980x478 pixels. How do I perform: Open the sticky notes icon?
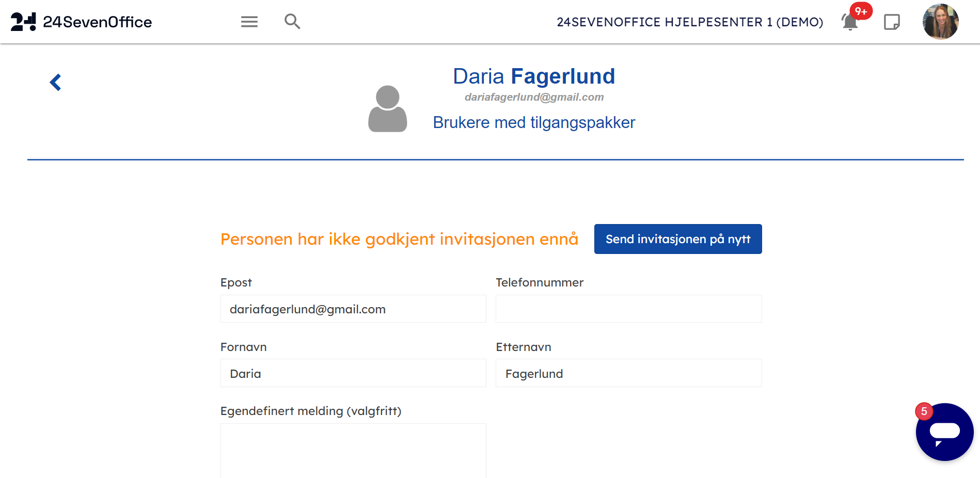[x=892, y=22]
